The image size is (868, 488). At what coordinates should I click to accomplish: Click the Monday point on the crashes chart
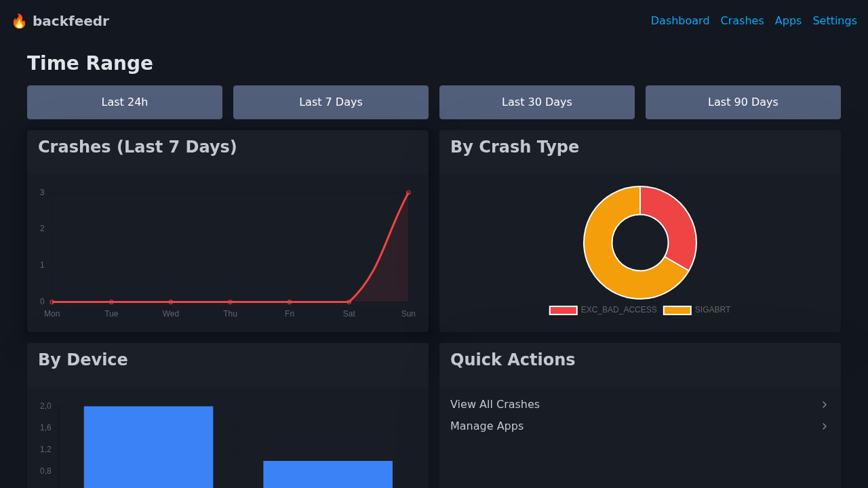tap(52, 302)
